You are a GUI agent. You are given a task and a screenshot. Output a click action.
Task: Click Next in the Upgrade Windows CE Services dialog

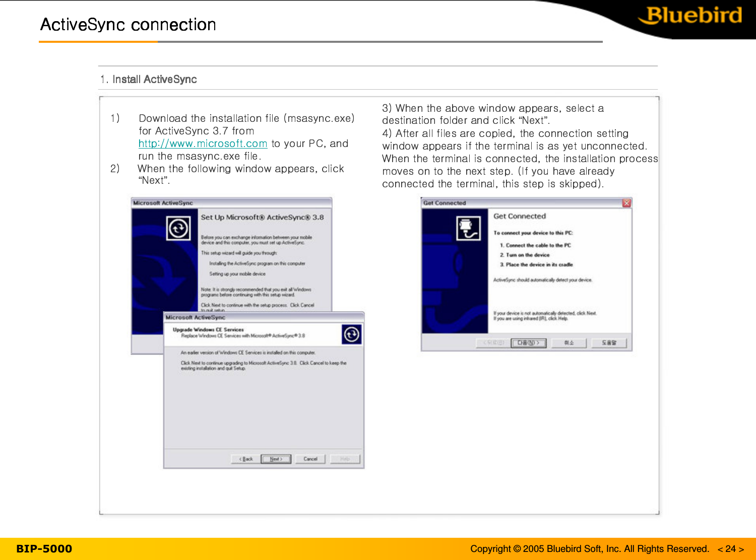pos(276,459)
